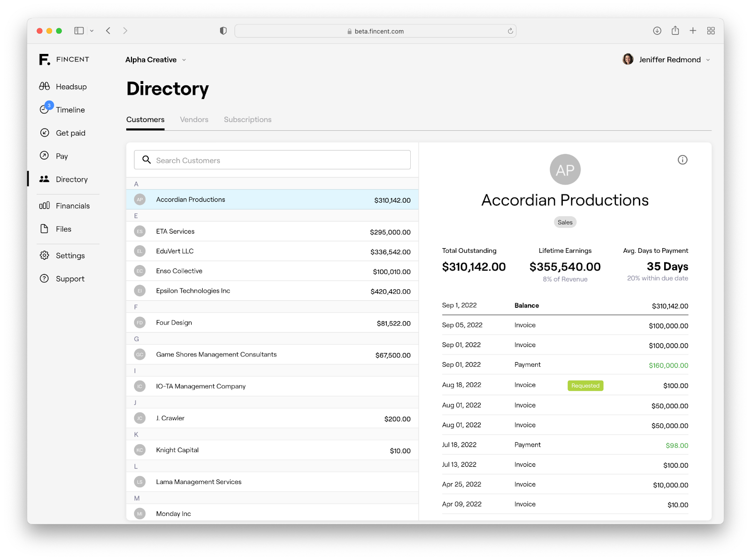Click the Apr 09, 2022 invoice date

pos(462,504)
